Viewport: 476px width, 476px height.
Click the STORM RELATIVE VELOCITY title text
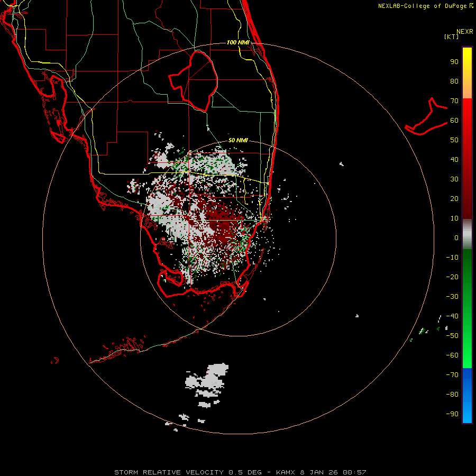[169, 472]
